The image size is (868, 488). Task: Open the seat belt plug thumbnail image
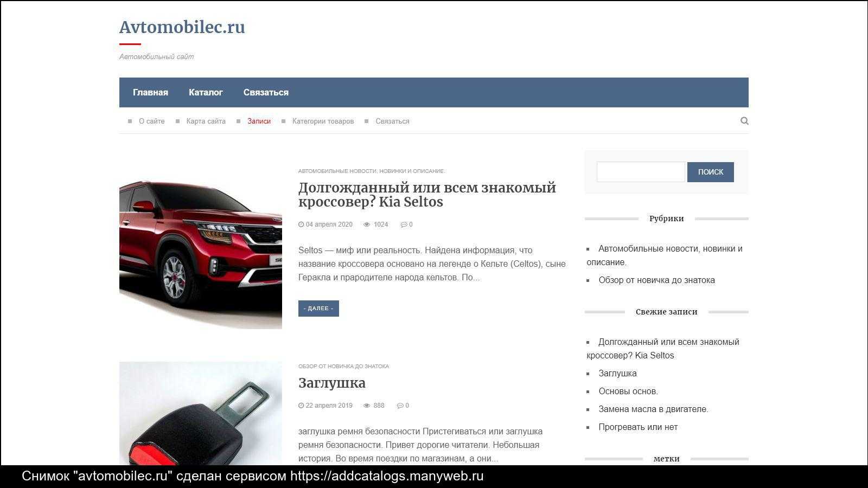tap(201, 413)
